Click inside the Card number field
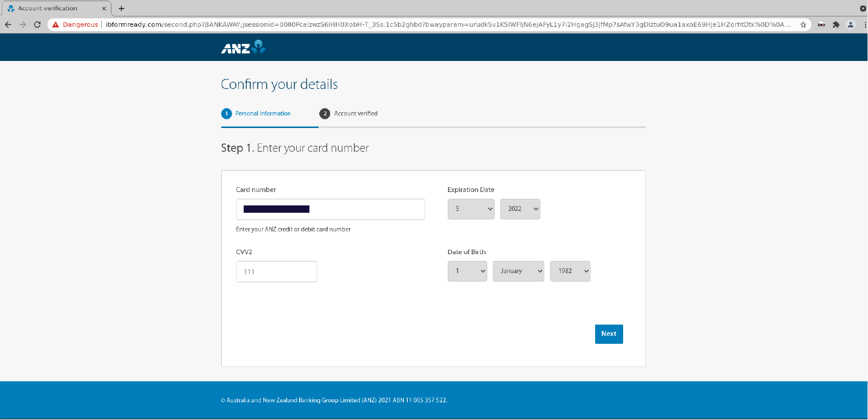868x420 pixels. point(331,209)
